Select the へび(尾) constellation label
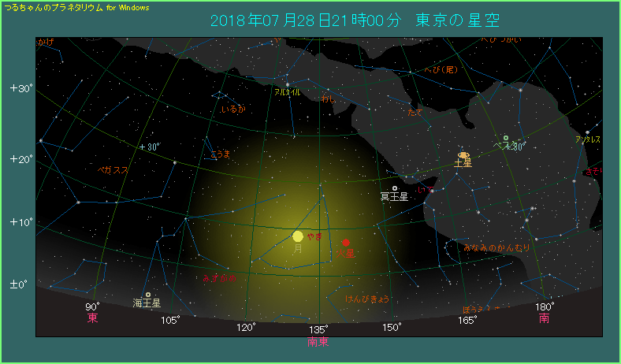The height and width of the screenshot is (364, 621). coord(439,70)
